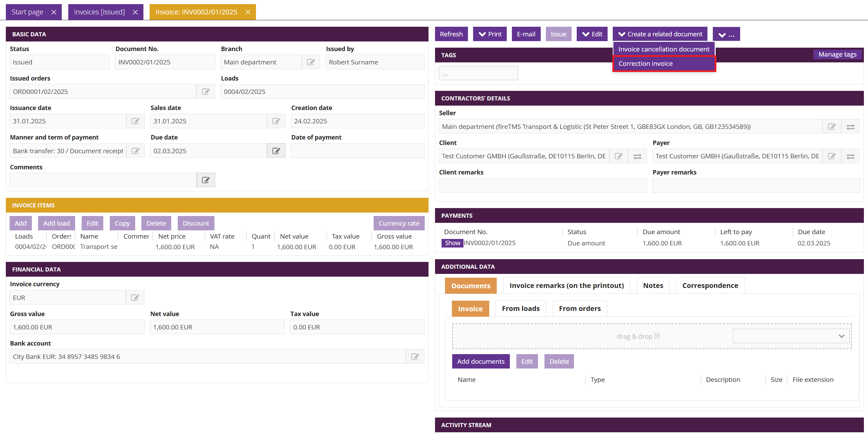Expand the Print dropdown button
868x434 pixels.
click(x=490, y=34)
